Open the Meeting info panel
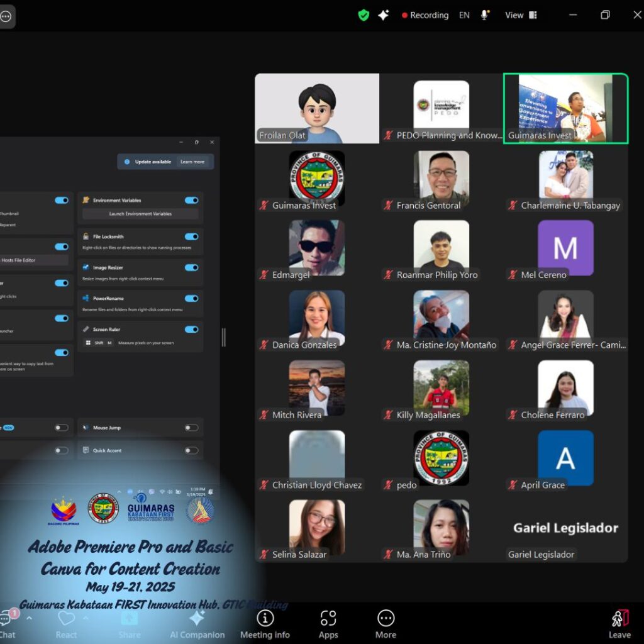The image size is (644, 644). coord(265,624)
